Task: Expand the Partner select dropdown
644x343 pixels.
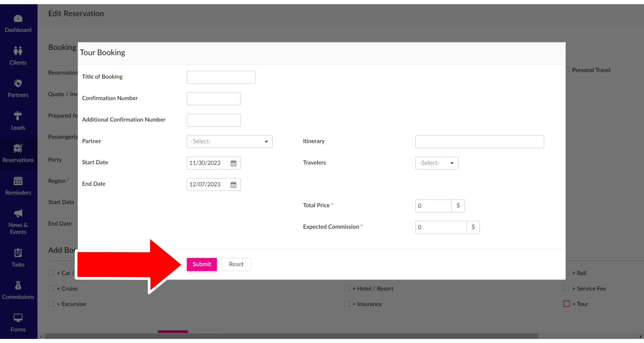Action: click(x=229, y=142)
